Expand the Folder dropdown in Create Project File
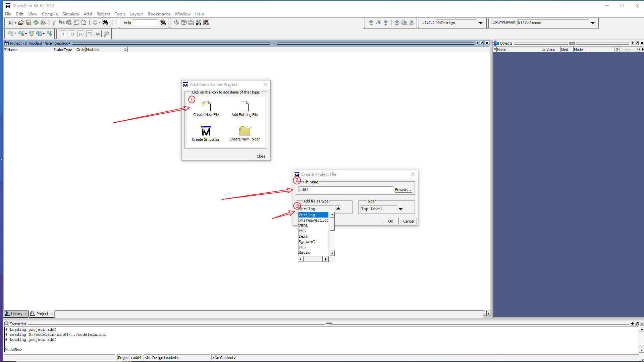The height and width of the screenshot is (362, 644). click(400, 208)
